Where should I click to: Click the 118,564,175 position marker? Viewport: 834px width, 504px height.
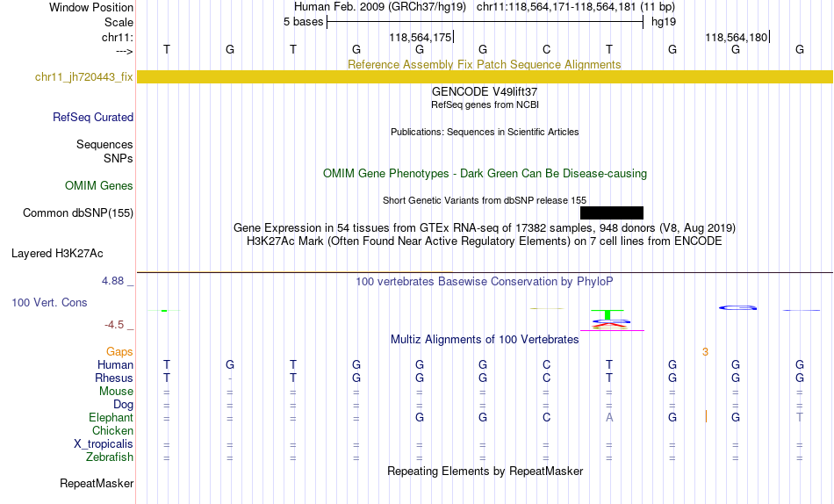tap(421, 37)
